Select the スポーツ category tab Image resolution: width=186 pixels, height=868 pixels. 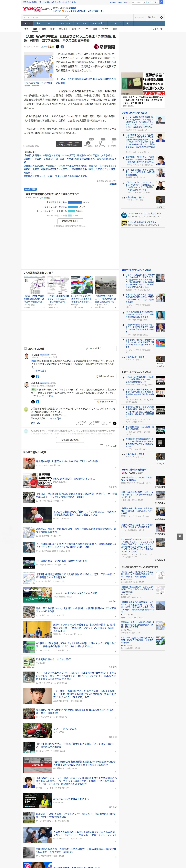76,29
